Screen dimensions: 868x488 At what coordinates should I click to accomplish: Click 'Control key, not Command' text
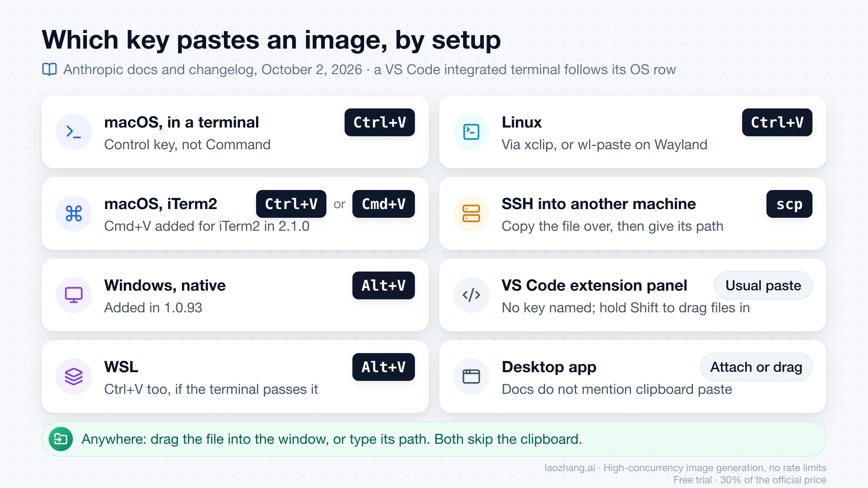point(187,144)
